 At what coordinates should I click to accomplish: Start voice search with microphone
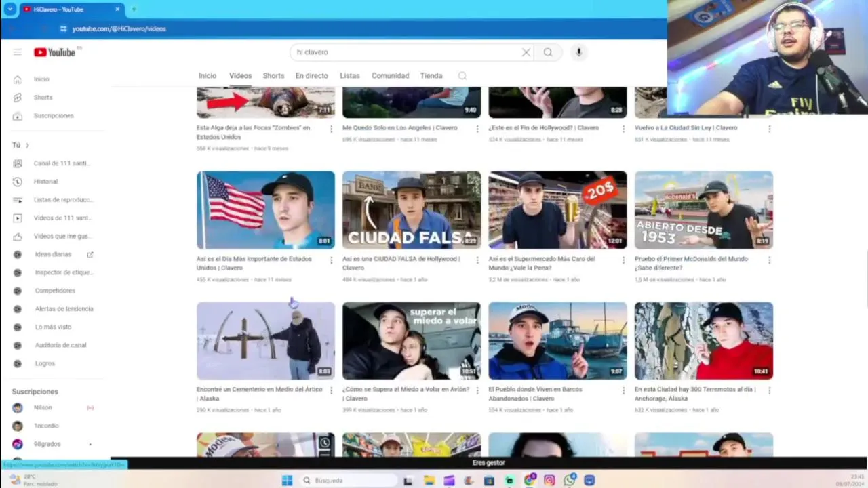click(578, 52)
